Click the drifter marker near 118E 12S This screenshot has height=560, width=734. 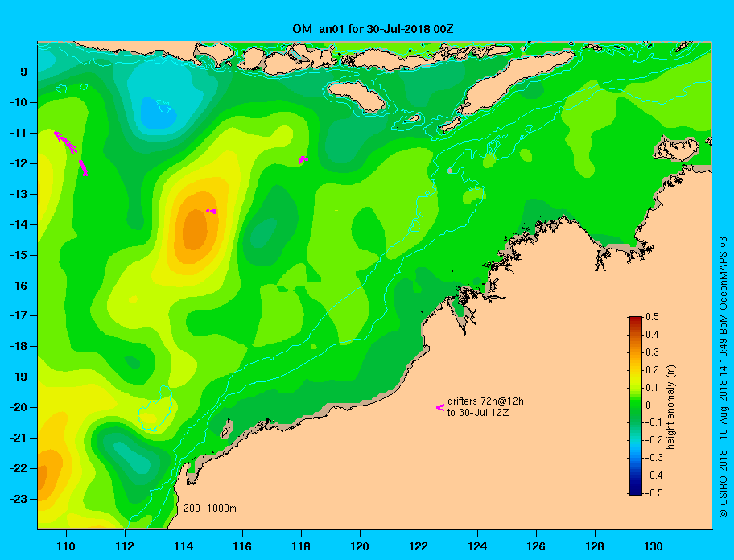303,159
